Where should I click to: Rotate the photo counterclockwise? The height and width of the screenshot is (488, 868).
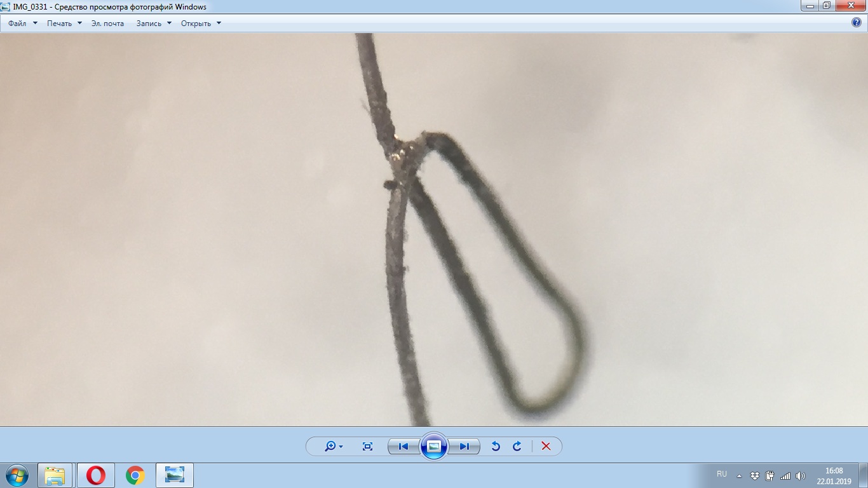tap(496, 446)
